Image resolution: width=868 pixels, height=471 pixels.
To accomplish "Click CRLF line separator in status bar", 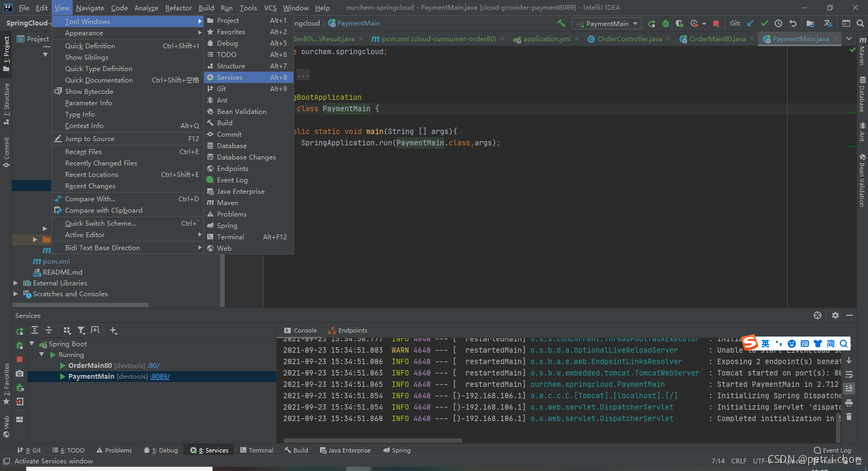I will (739, 461).
